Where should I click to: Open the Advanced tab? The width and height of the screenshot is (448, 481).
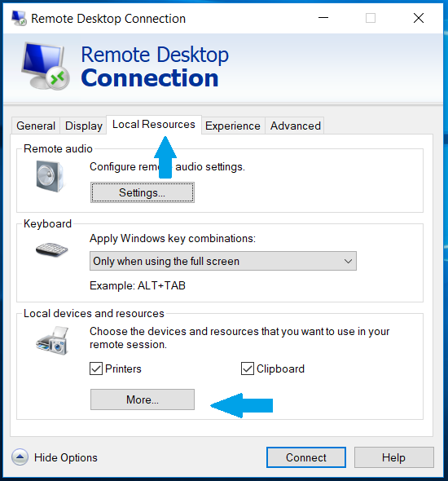click(296, 126)
